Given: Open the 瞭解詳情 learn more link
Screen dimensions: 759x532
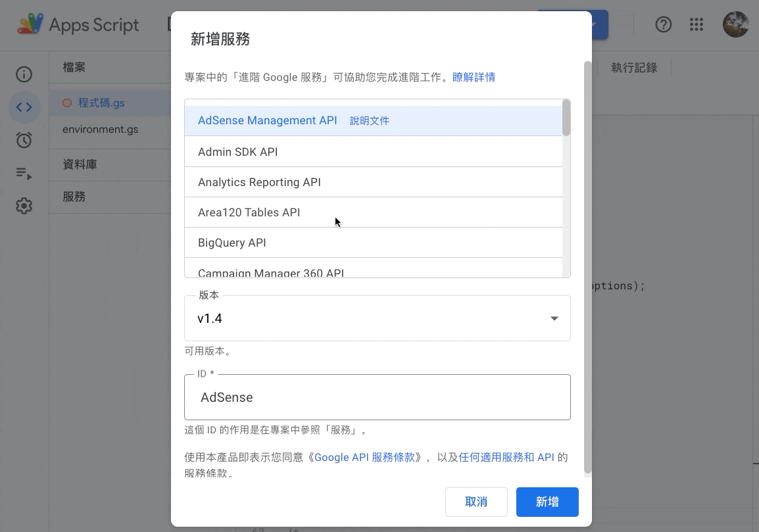Looking at the screenshot, I should click(474, 78).
